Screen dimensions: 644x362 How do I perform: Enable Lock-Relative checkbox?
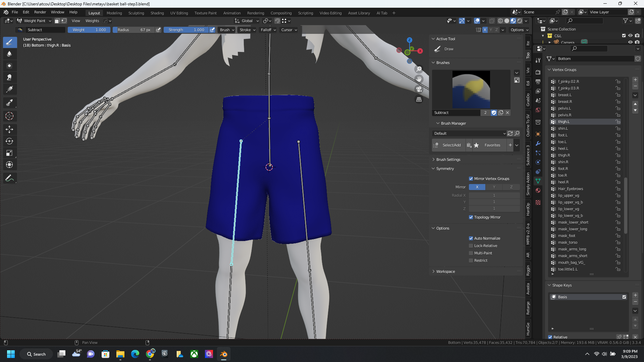click(x=471, y=246)
